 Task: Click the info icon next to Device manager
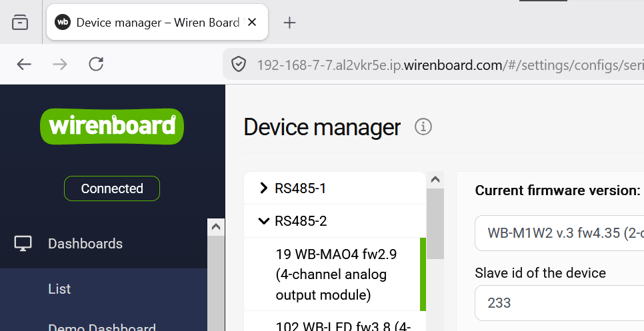coord(423,127)
